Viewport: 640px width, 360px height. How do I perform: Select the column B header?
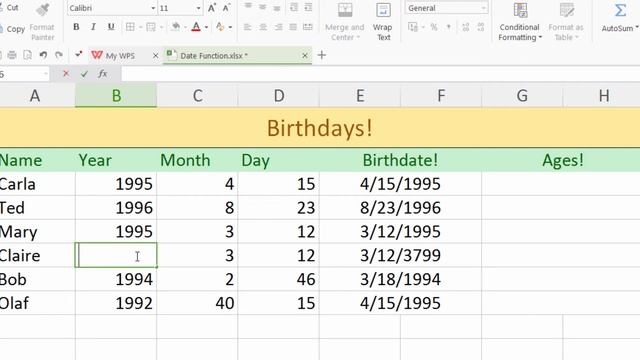tap(116, 96)
